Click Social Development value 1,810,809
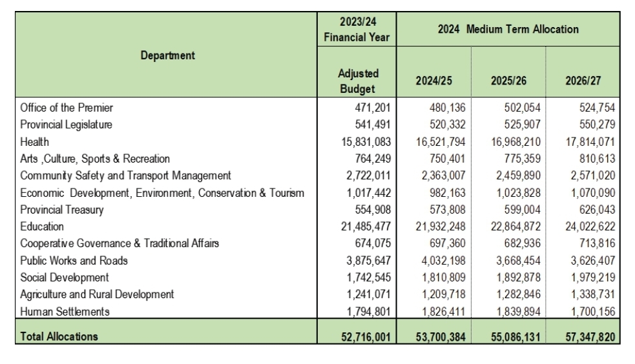The height and width of the screenshot is (364, 635). [440, 278]
